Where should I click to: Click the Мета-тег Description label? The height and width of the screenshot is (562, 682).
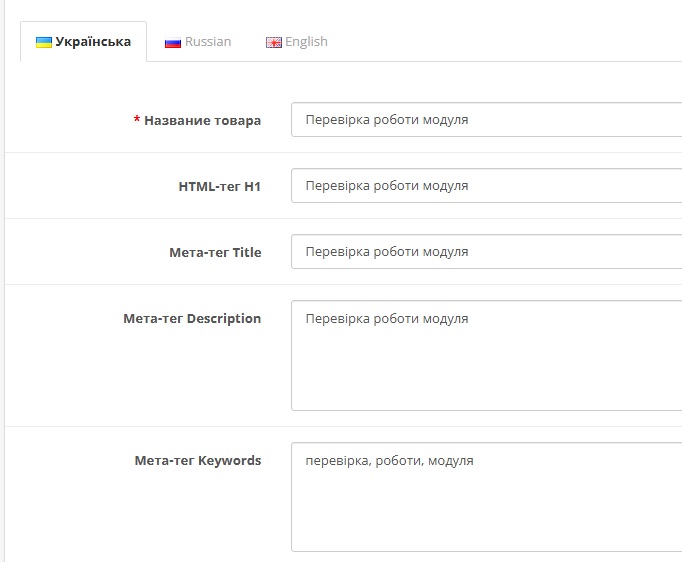pos(192,319)
